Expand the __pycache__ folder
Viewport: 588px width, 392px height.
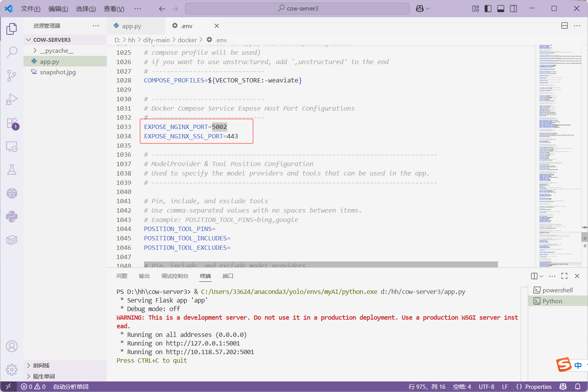[65, 50]
